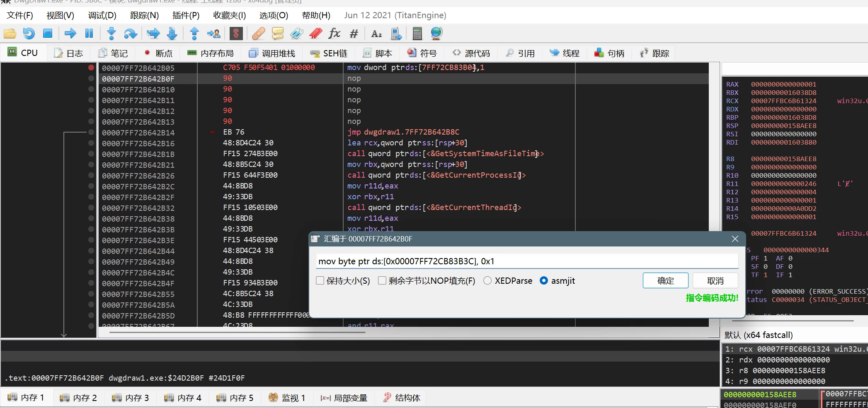Enable the 保持大小(S) checkbox
Screen dimensions: 868x408
click(320, 281)
